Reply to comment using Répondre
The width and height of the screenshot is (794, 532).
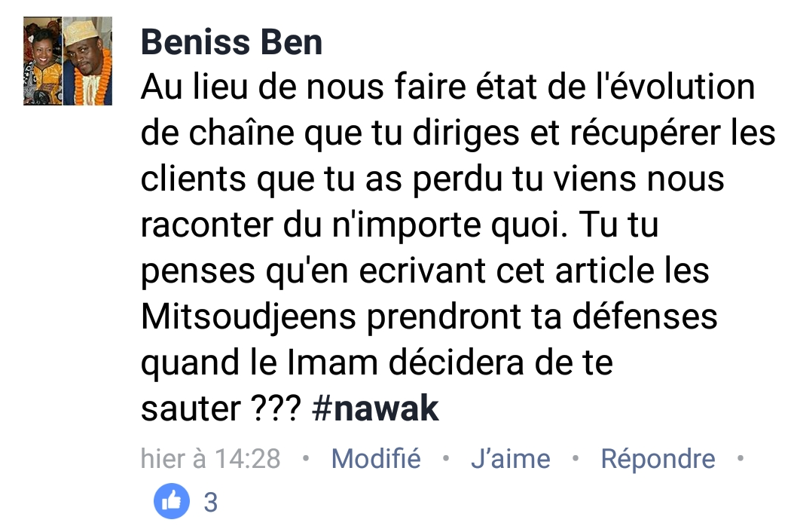(658, 459)
